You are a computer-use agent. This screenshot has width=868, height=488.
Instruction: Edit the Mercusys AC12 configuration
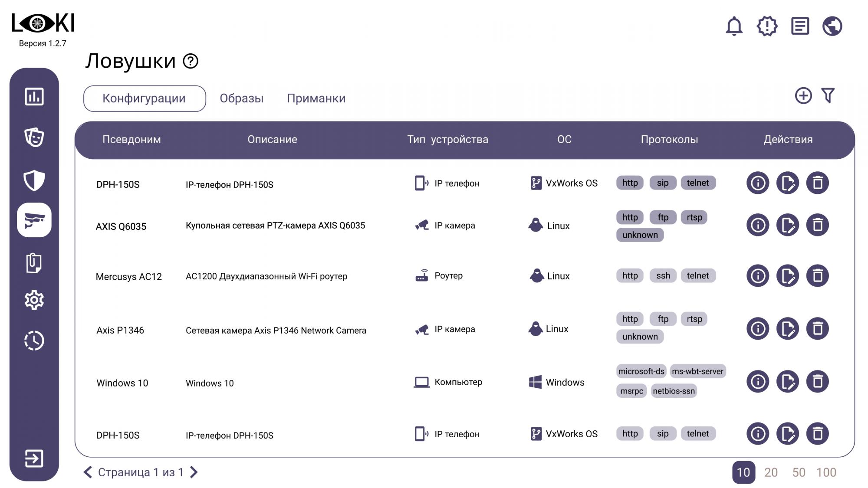click(x=787, y=276)
